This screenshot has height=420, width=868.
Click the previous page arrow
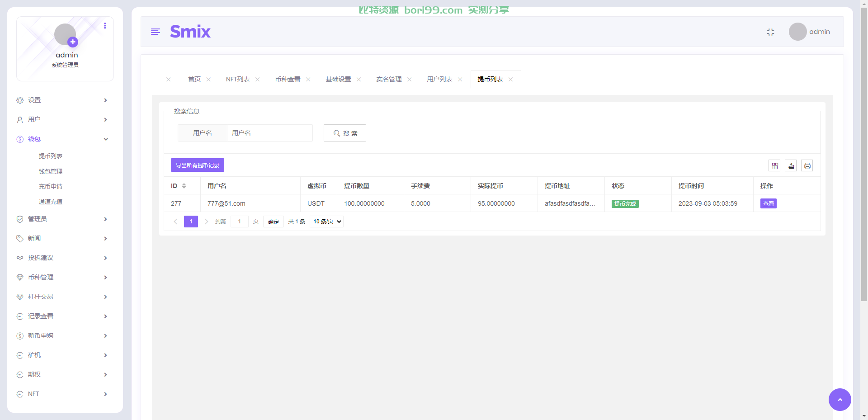[176, 222]
